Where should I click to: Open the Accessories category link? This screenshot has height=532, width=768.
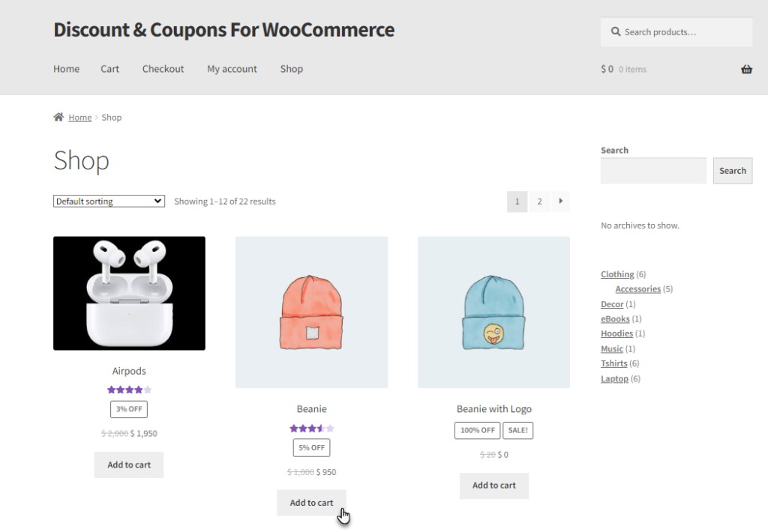(637, 289)
